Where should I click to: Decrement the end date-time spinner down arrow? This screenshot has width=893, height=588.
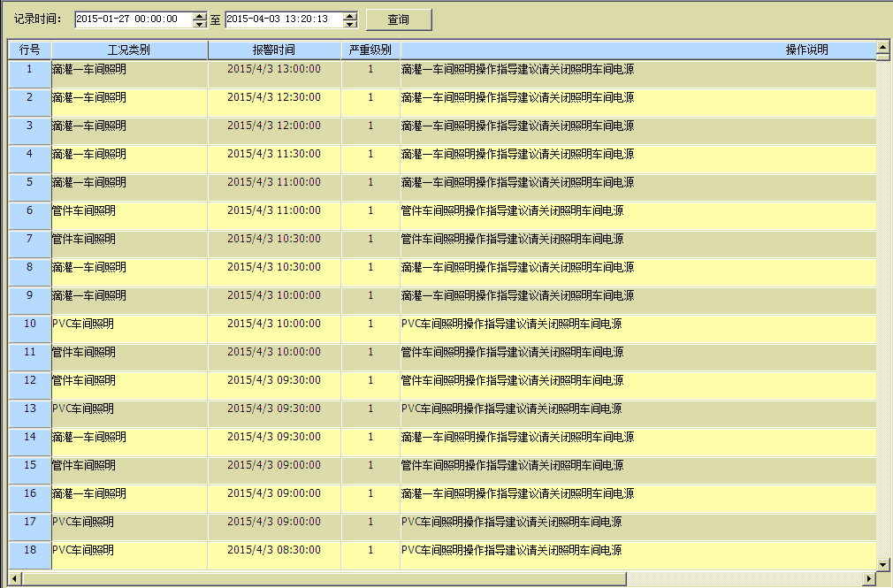tap(350, 24)
